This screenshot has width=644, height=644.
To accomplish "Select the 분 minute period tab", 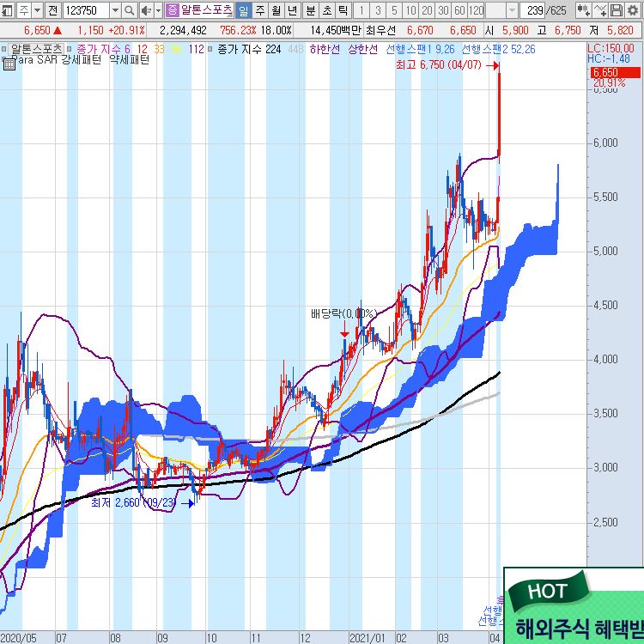I will [311, 10].
